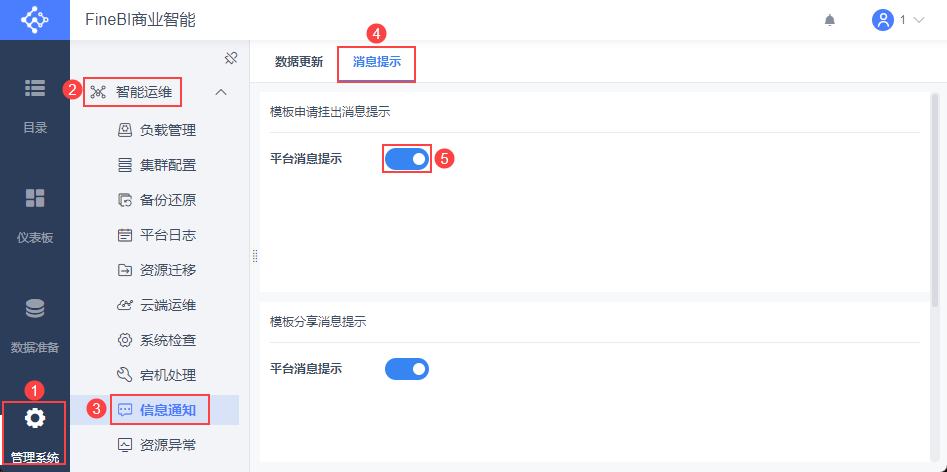This screenshot has width=947, height=472.
Task: Click the vertical scrollbar on the right
Action: 937,200
